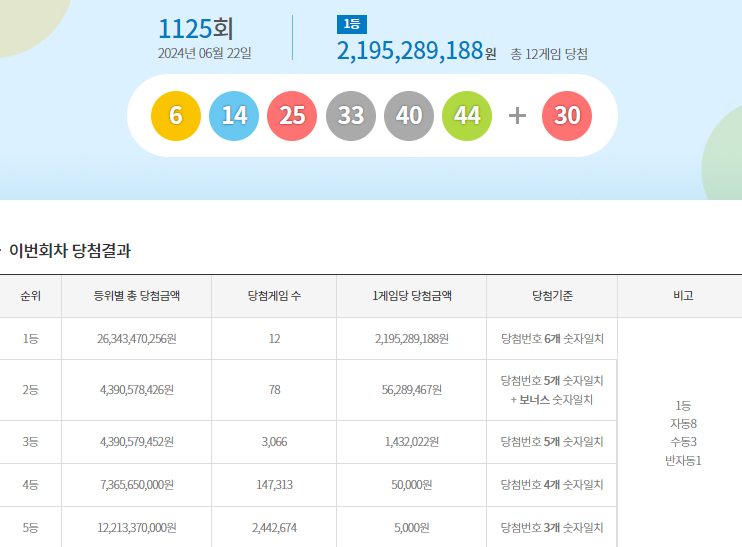742x547 pixels.
Task: Click the per-game prize 56,289,467원 cell
Action: pos(412,390)
